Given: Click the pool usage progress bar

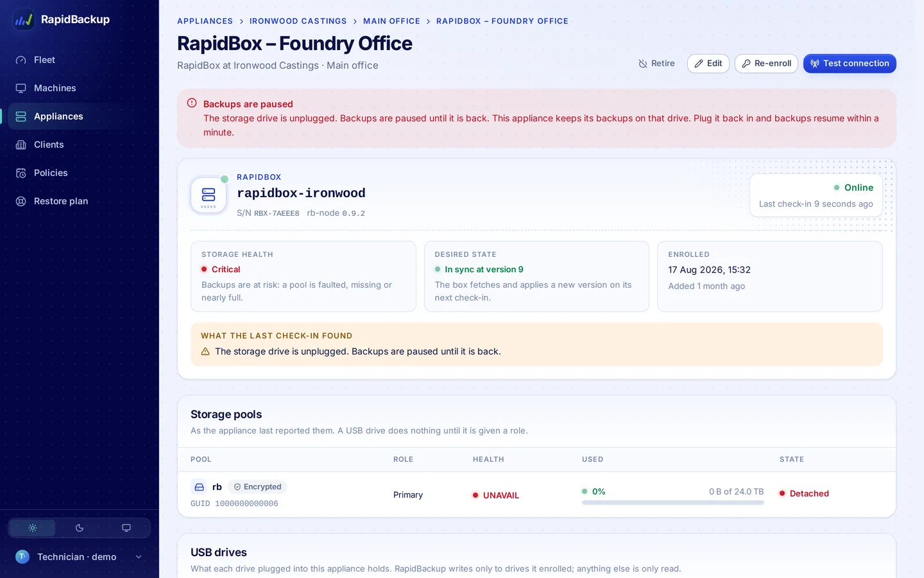Looking at the screenshot, I should pos(672,502).
